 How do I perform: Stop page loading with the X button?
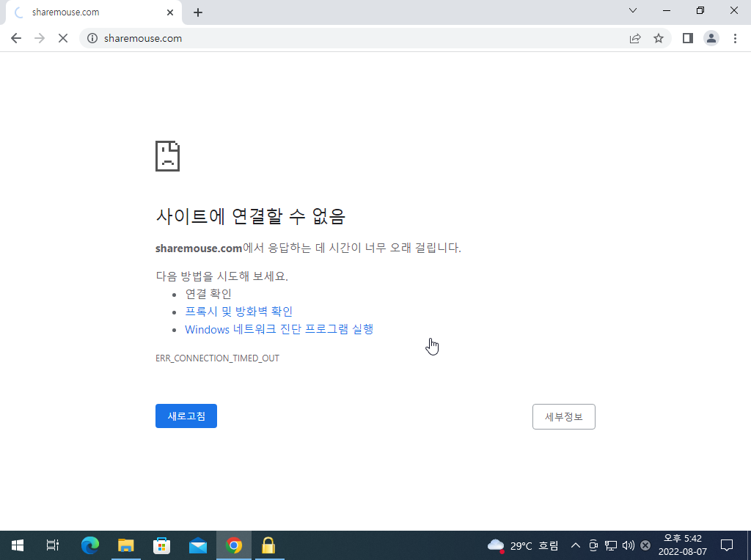[63, 38]
